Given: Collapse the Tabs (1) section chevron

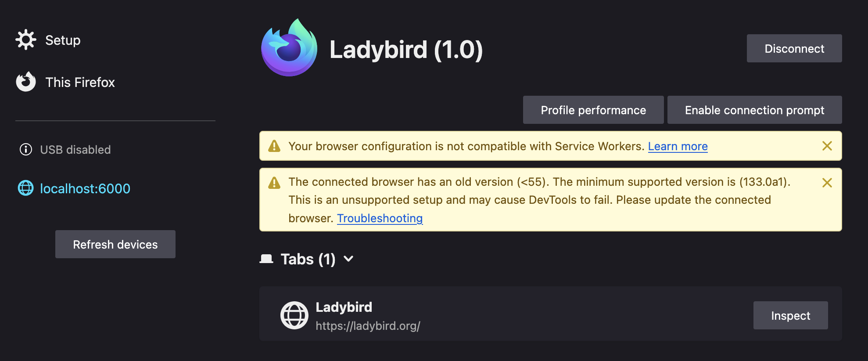Looking at the screenshot, I should pos(348,259).
